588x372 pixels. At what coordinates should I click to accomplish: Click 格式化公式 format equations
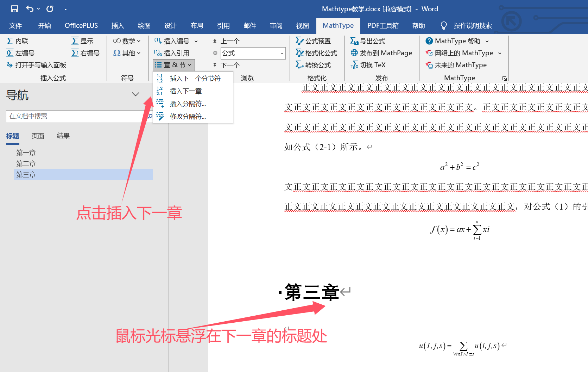(316, 53)
